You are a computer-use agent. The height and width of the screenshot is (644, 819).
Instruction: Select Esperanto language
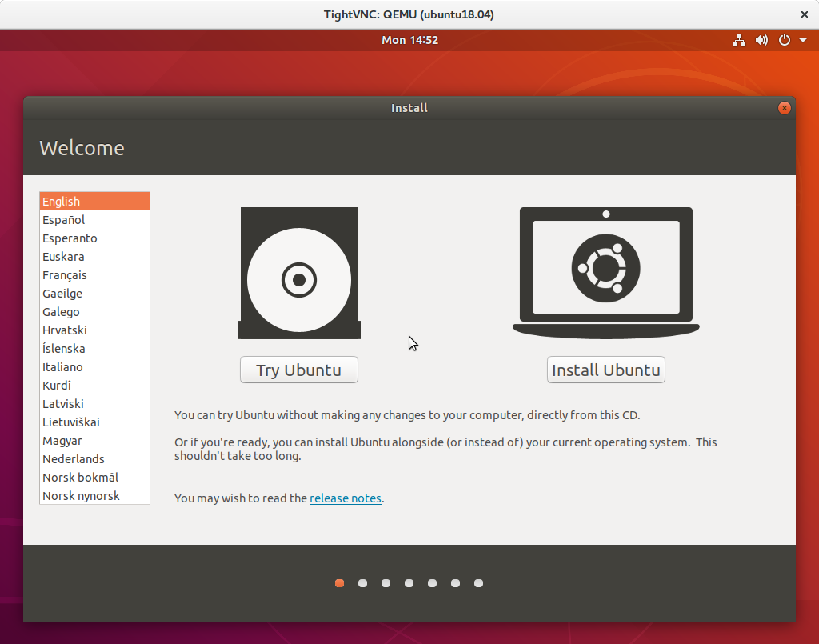pyautogui.click(x=94, y=238)
